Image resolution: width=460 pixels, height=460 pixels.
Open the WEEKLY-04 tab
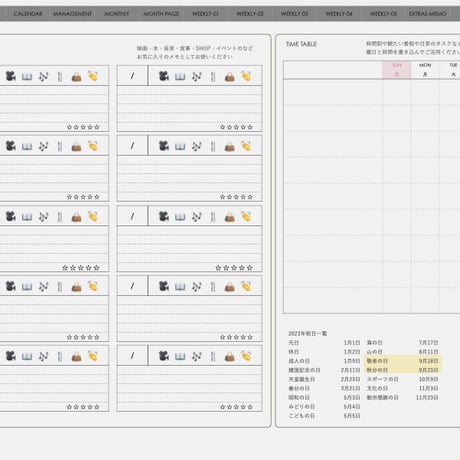[339, 14]
